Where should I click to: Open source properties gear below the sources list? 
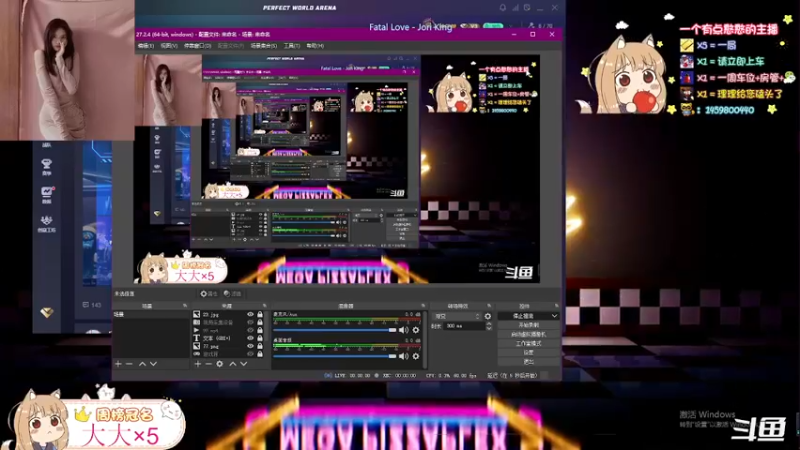(x=219, y=364)
